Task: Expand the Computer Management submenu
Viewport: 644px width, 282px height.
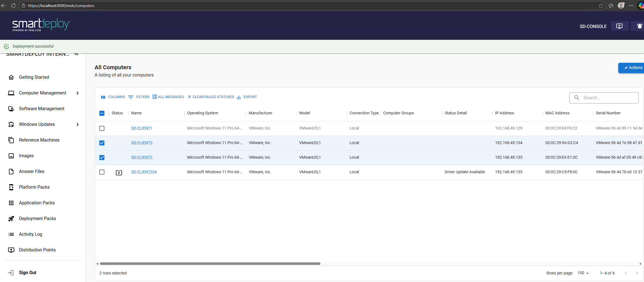Action: click(x=78, y=93)
